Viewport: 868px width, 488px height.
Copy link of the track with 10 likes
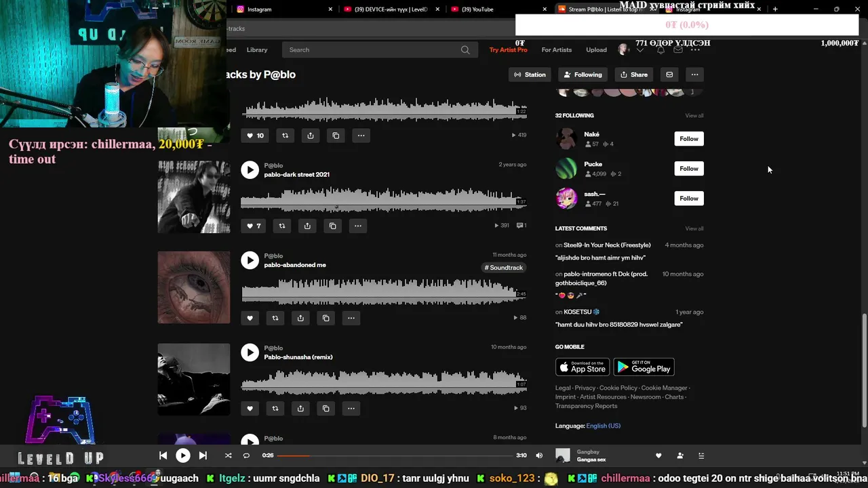click(336, 136)
